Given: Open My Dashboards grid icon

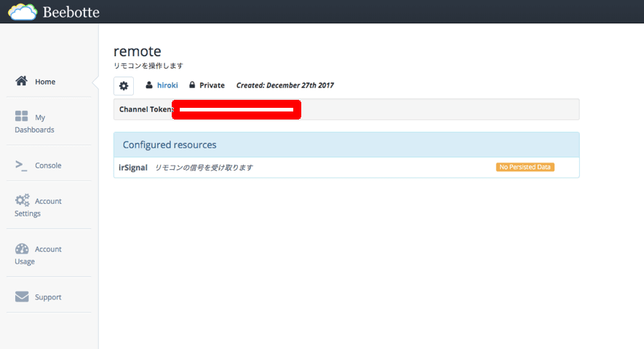Looking at the screenshot, I should [x=22, y=117].
